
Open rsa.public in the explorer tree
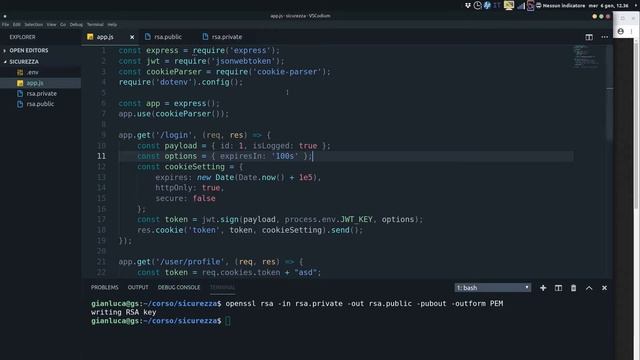40,104
